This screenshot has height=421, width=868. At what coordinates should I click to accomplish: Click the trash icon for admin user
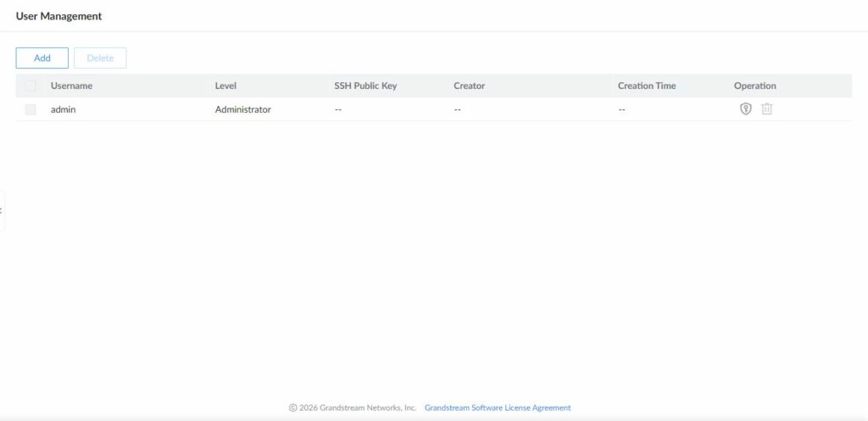tap(766, 109)
